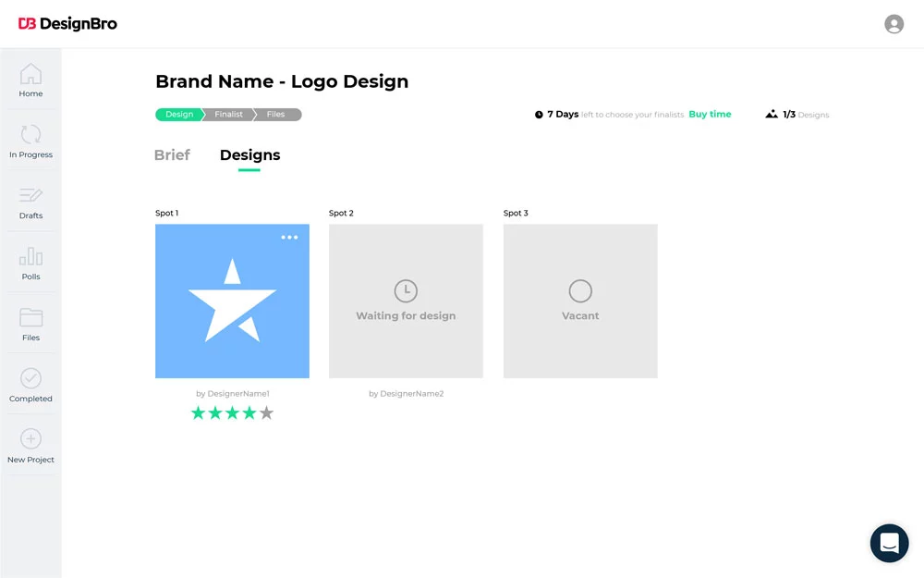Click Buy time to extend the deadline
Screen dimensions: 924x578
click(710, 114)
